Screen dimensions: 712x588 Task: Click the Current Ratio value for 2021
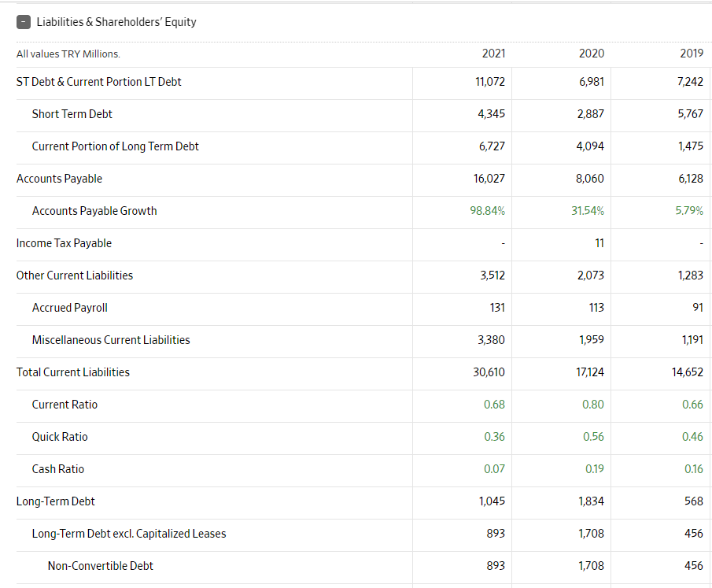495,404
